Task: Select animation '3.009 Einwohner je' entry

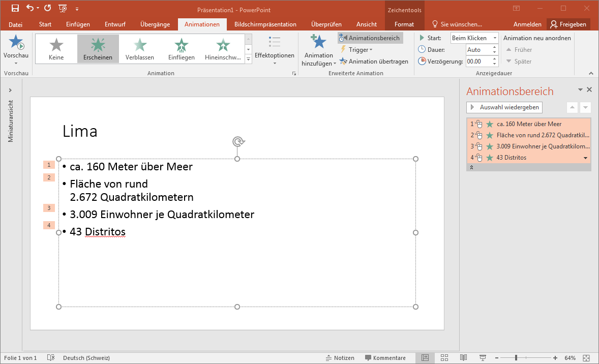Action: click(x=529, y=146)
